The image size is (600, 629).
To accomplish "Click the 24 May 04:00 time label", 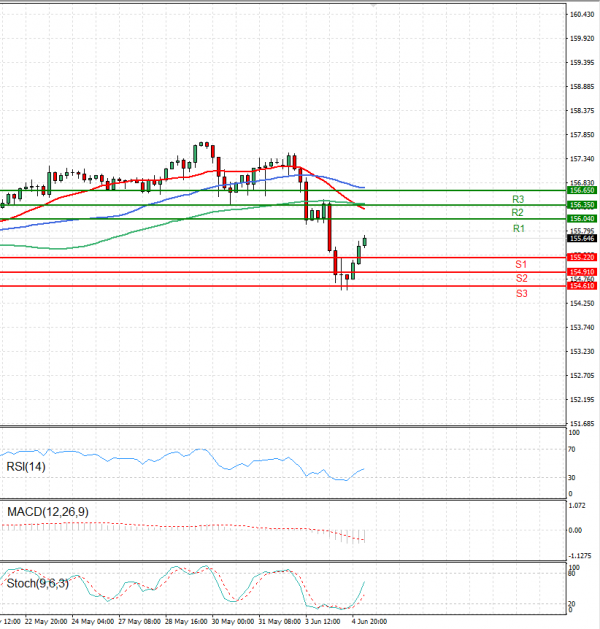I will [93, 621].
